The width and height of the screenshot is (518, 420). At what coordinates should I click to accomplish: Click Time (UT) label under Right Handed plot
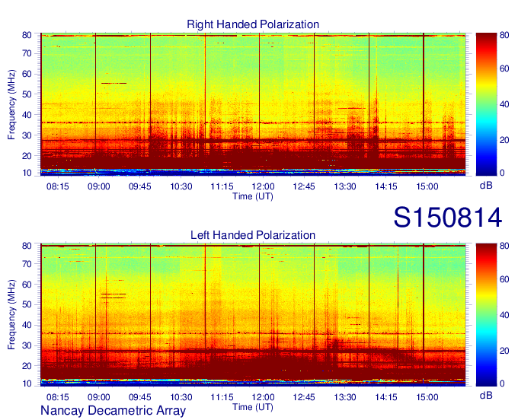pos(253,196)
